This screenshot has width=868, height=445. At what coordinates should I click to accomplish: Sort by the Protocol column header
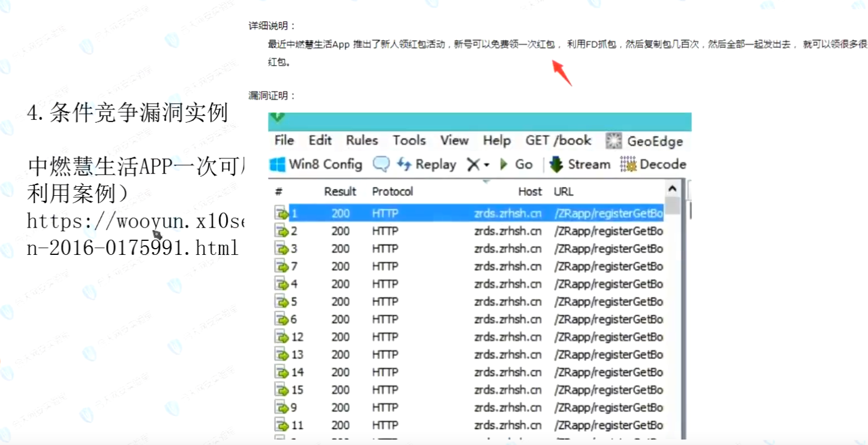(392, 192)
